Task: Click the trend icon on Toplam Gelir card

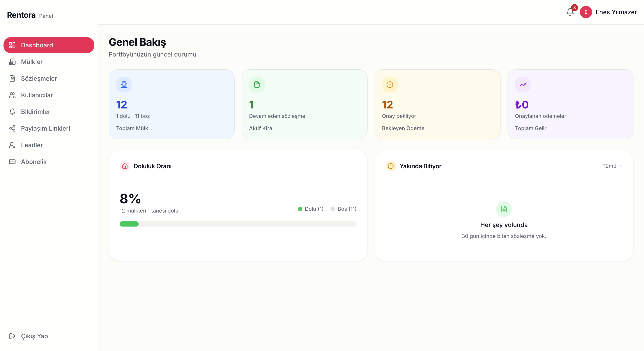Action: click(522, 84)
